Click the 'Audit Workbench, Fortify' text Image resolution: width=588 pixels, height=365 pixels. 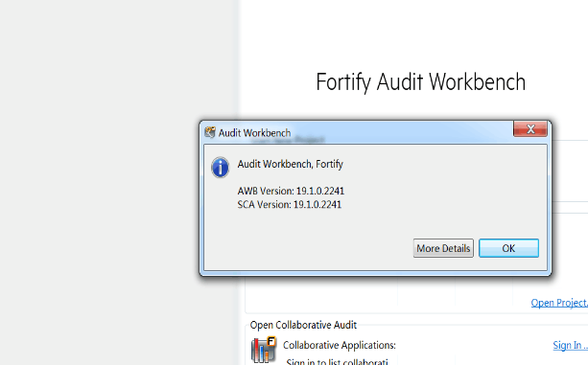291,165
